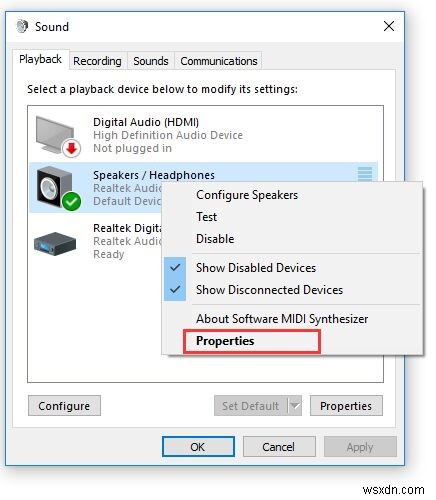The image size is (436, 500).
Task: Click the 'Not plugged in' status text
Action: coord(132,148)
